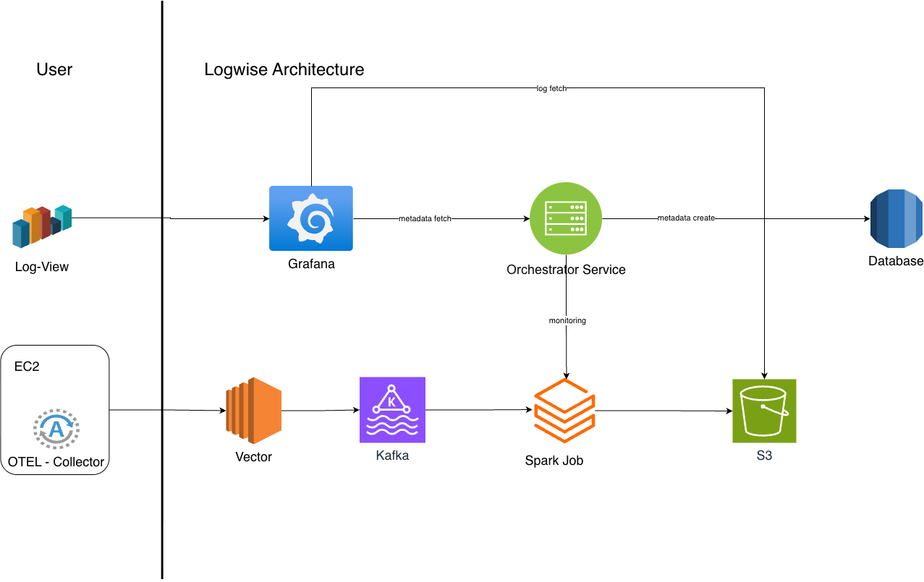
Task: Select the metadata fetch arrow label
Action: click(425, 218)
